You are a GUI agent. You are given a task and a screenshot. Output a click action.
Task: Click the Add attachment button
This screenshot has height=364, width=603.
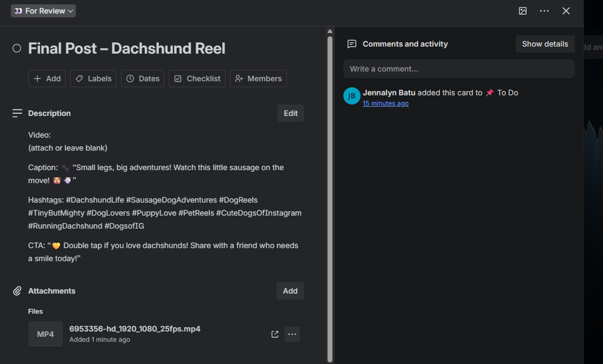click(290, 291)
